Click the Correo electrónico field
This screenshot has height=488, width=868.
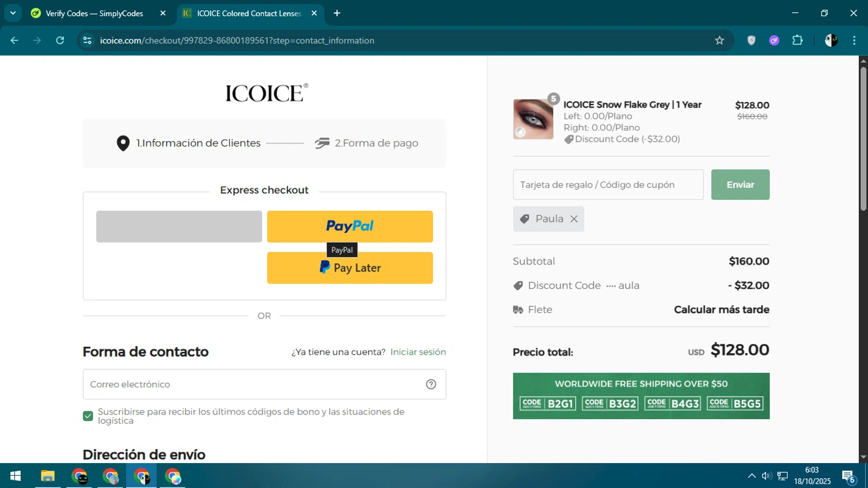(x=264, y=384)
